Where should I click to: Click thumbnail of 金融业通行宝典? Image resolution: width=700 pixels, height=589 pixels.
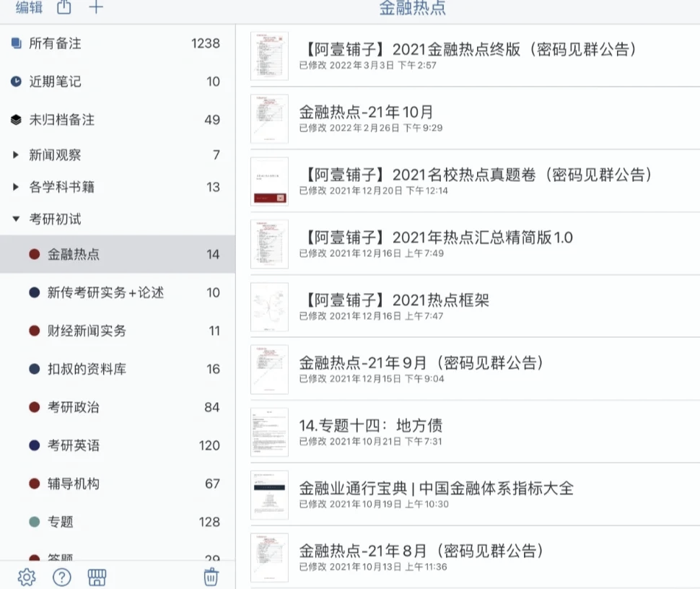click(269, 494)
